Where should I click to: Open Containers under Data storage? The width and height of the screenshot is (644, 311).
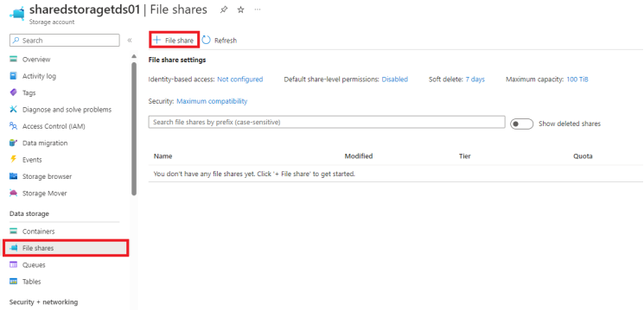tap(38, 232)
